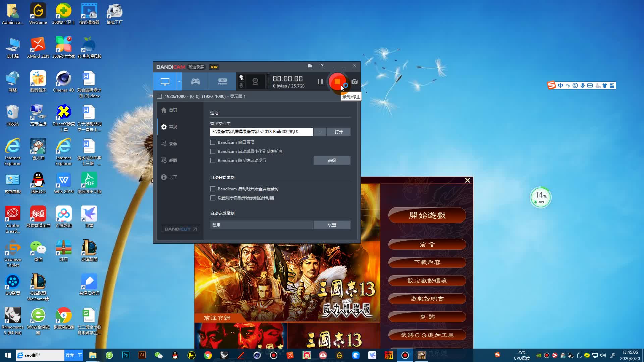Click 開始遊戲 in the game launcher

click(x=427, y=215)
